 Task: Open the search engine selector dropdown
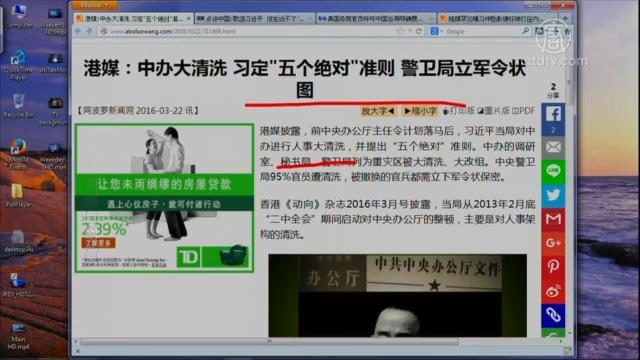pyautogui.click(x=436, y=31)
